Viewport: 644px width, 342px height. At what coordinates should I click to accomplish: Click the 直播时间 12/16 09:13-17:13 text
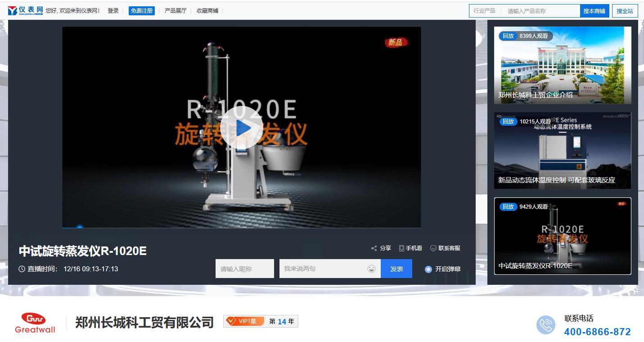click(x=73, y=269)
